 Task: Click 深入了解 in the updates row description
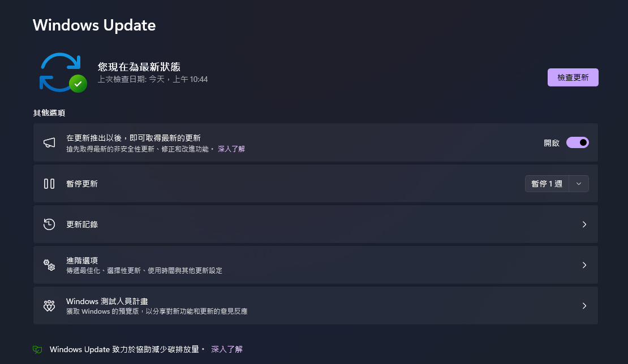click(231, 149)
